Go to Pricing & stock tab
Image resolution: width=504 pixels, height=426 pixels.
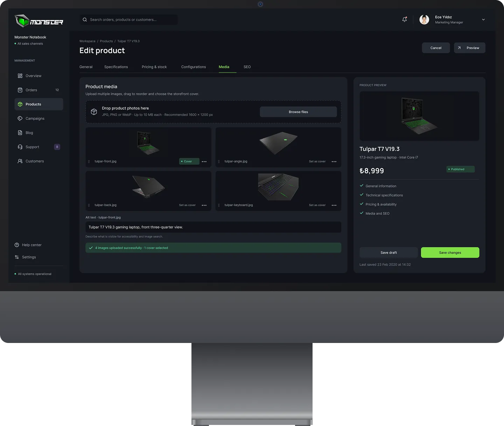click(154, 67)
